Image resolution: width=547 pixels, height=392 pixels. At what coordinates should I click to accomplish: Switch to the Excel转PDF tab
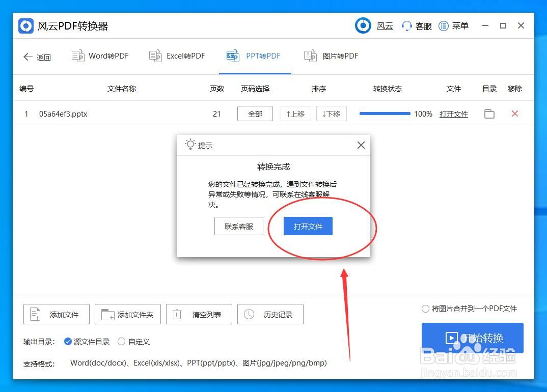click(x=177, y=56)
